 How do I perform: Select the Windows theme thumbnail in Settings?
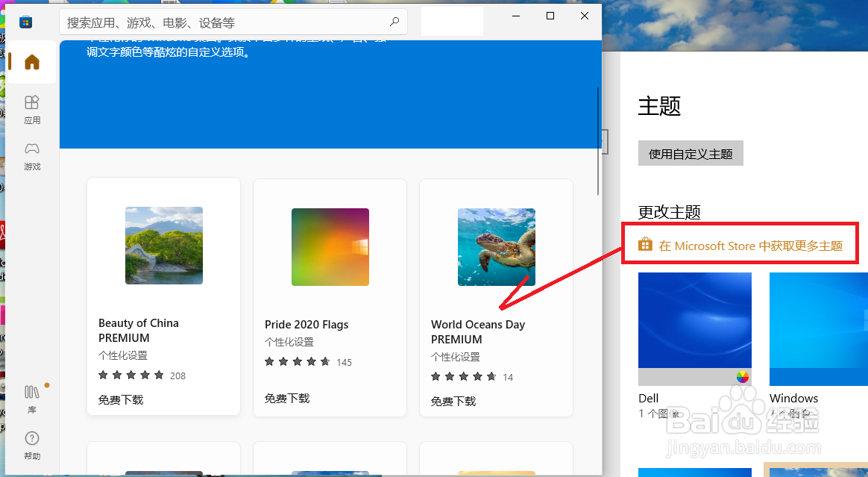[x=818, y=328]
